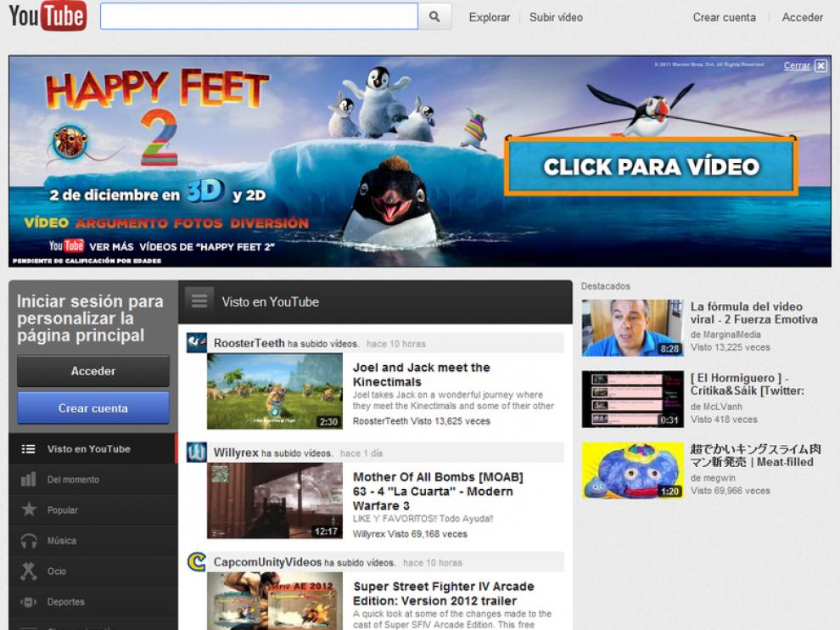Click the Willyrex channel avatar
This screenshot has height=630, width=840.
click(196, 452)
